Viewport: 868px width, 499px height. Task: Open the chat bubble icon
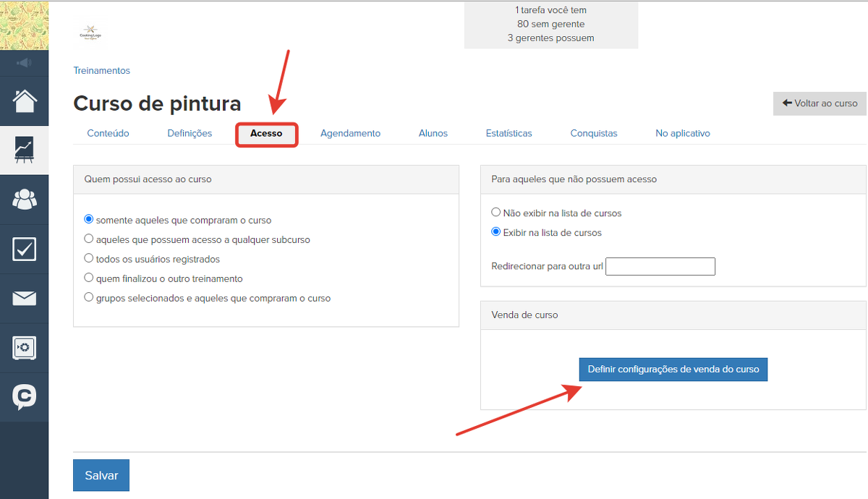click(x=24, y=396)
